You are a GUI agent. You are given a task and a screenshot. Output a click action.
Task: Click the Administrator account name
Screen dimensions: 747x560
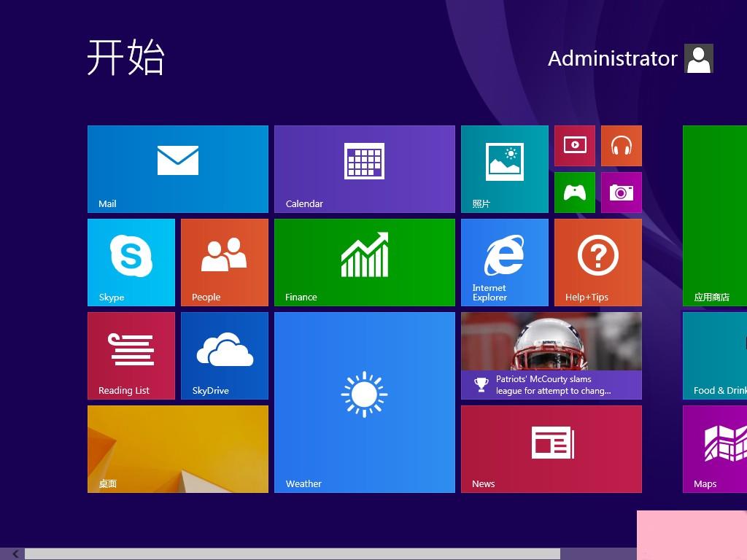[x=612, y=58]
